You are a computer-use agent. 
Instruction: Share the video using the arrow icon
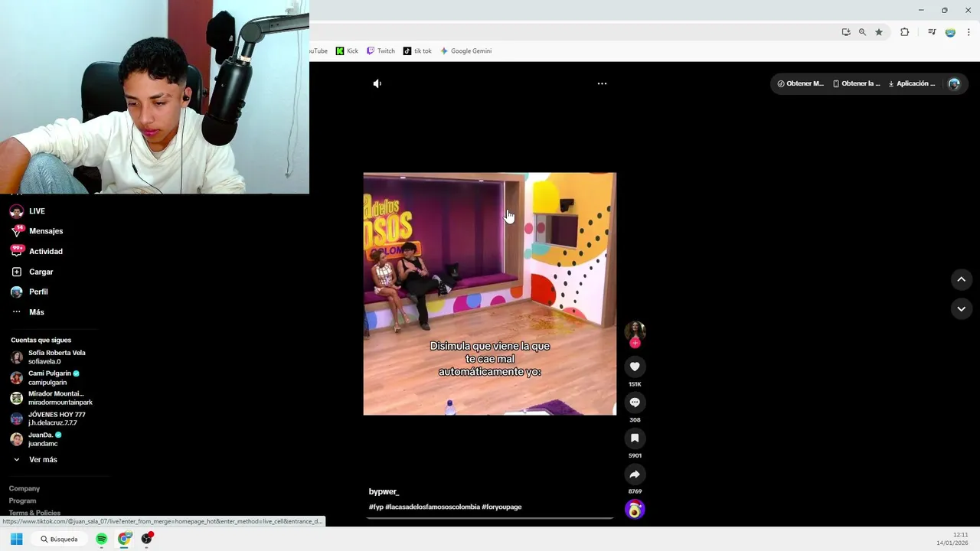coord(635,474)
